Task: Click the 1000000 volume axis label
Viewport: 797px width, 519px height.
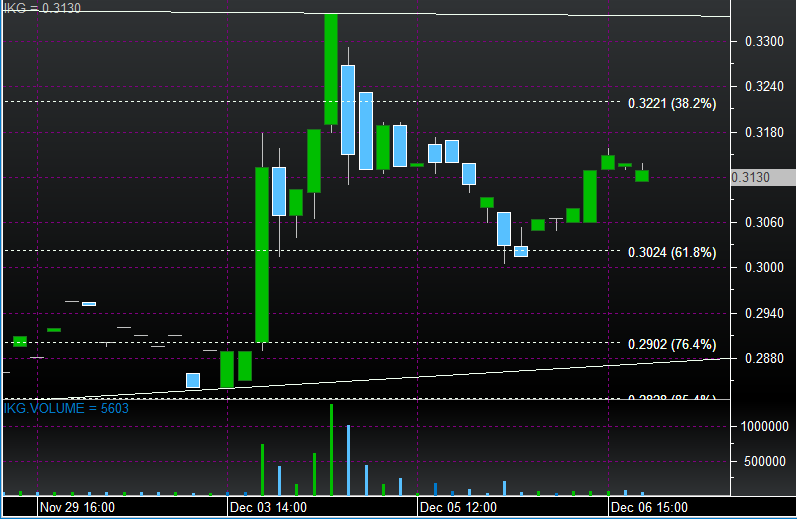Action: (x=760, y=426)
